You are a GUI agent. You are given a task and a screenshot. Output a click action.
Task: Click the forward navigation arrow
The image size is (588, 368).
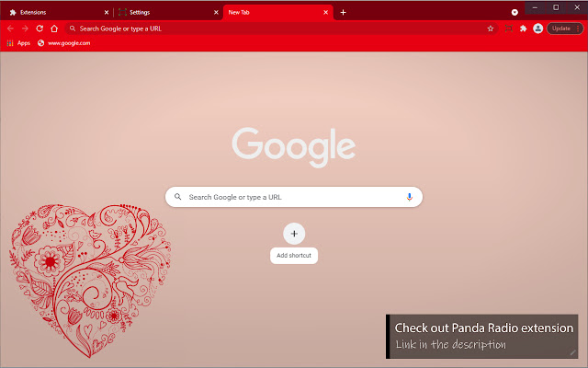coord(25,29)
